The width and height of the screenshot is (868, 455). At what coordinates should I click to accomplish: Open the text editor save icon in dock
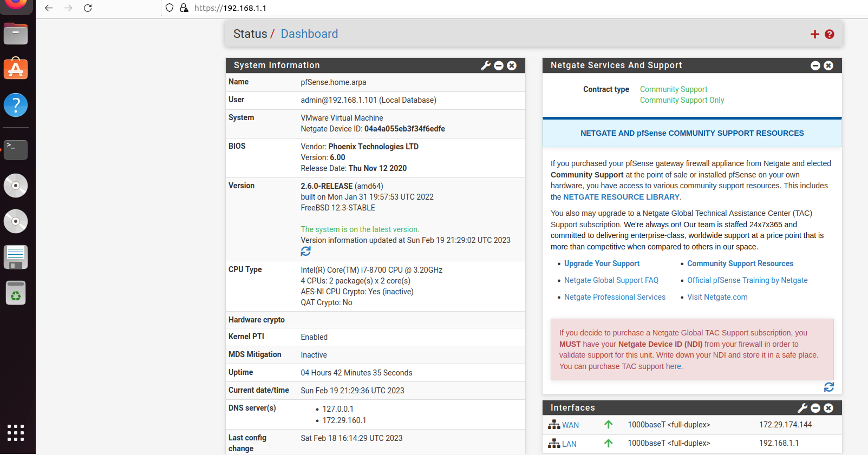pyautogui.click(x=16, y=257)
